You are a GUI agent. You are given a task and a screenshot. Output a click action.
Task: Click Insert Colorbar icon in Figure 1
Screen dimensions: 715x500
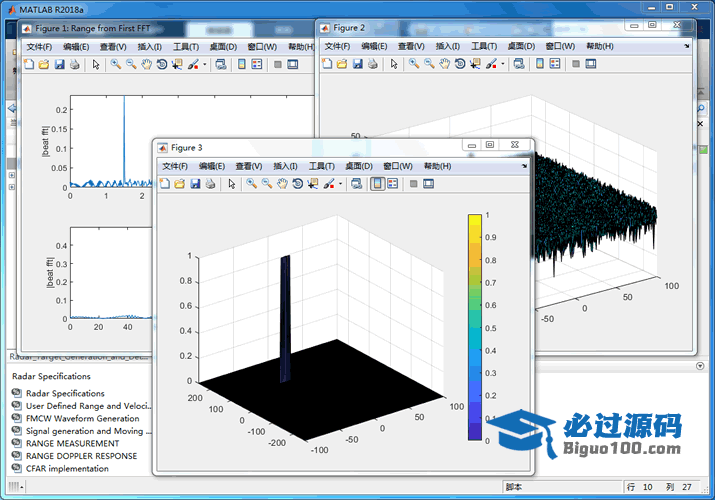click(x=241, y=64)
